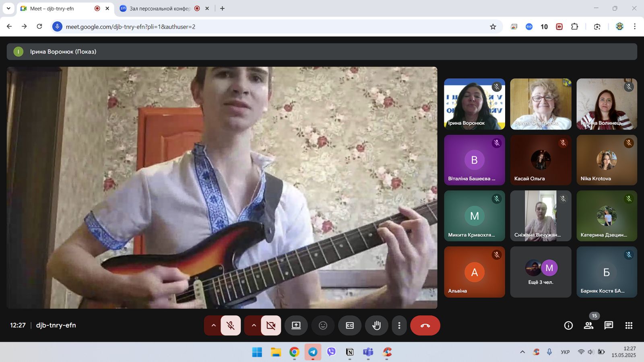This screenshot has width=644, height=362.
Task: Show the participants list
Action: coord(588,325)
